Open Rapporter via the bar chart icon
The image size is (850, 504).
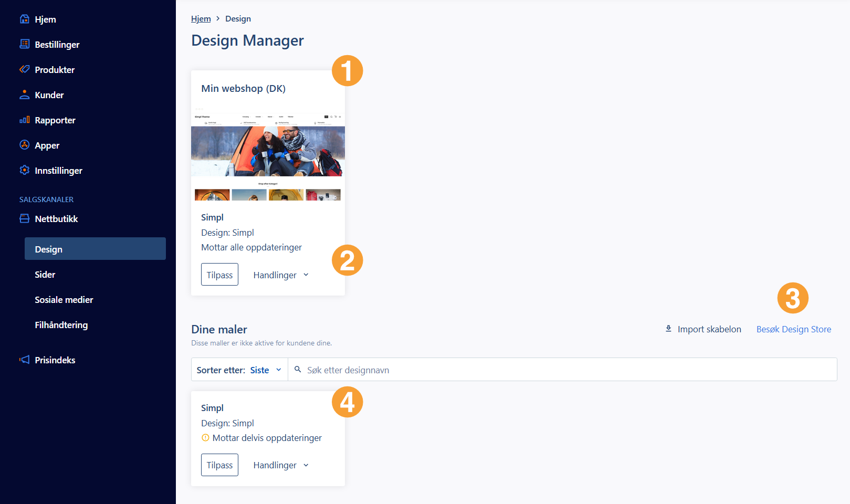25,120
